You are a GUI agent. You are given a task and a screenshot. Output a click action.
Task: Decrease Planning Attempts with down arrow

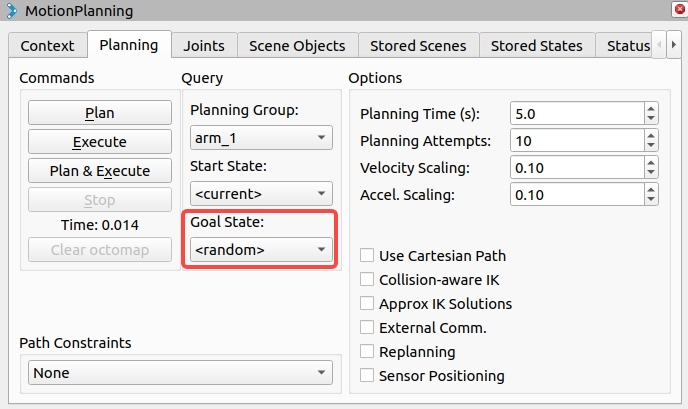click(x=651, y=146)
